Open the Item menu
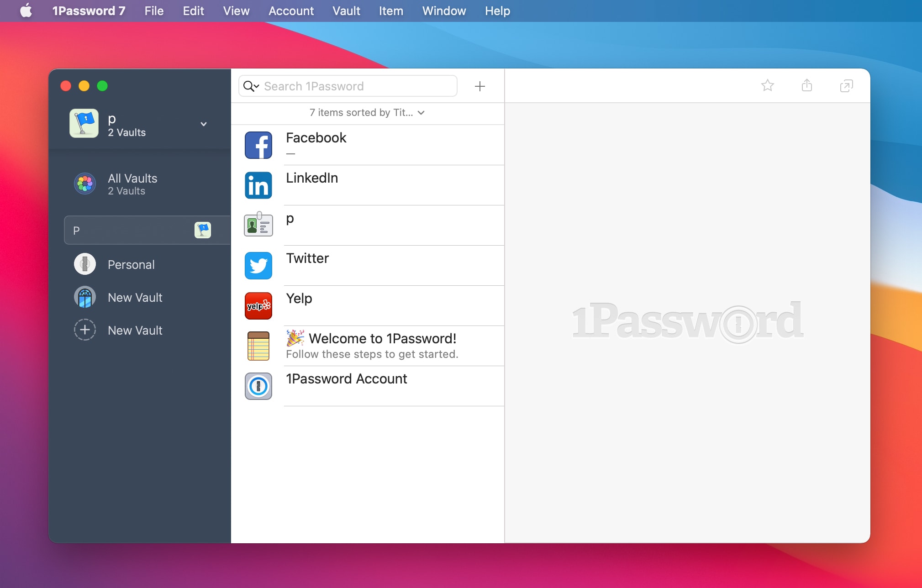The height and width of the screenshot is (588, 922). [x=391, y=11]
